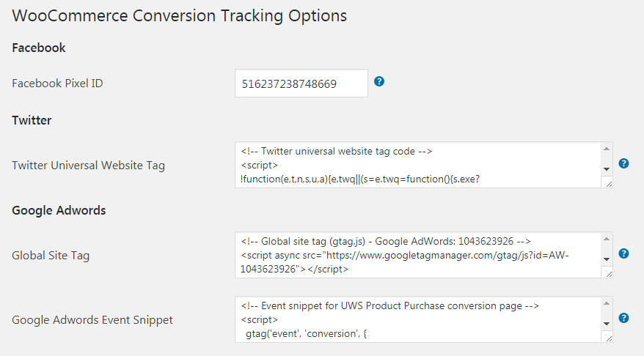This screenshot has height=356, width=644.
Task: Click the Global Site Tag textarea resize handle
Action: coord(609,274)
